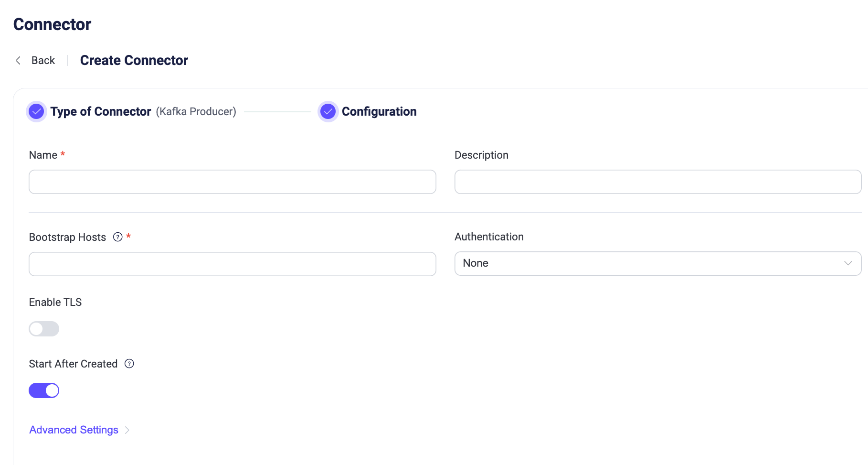This screenshot has height=465, width=868.
Task: Click the Advanced Settings link text
Action: coord(74,430)
